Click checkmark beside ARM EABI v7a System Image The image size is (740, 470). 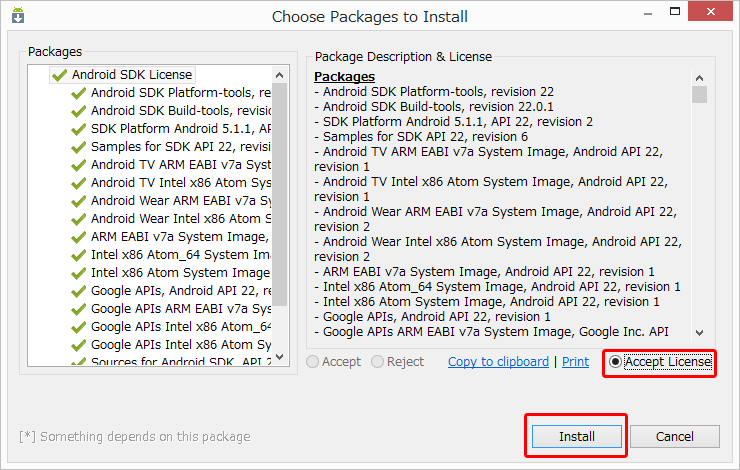78,237
